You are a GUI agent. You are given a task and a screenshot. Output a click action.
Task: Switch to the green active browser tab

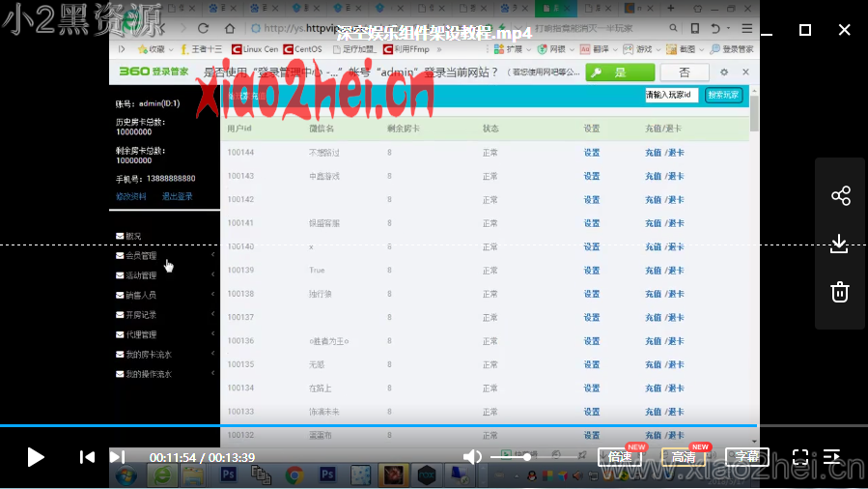556,9
